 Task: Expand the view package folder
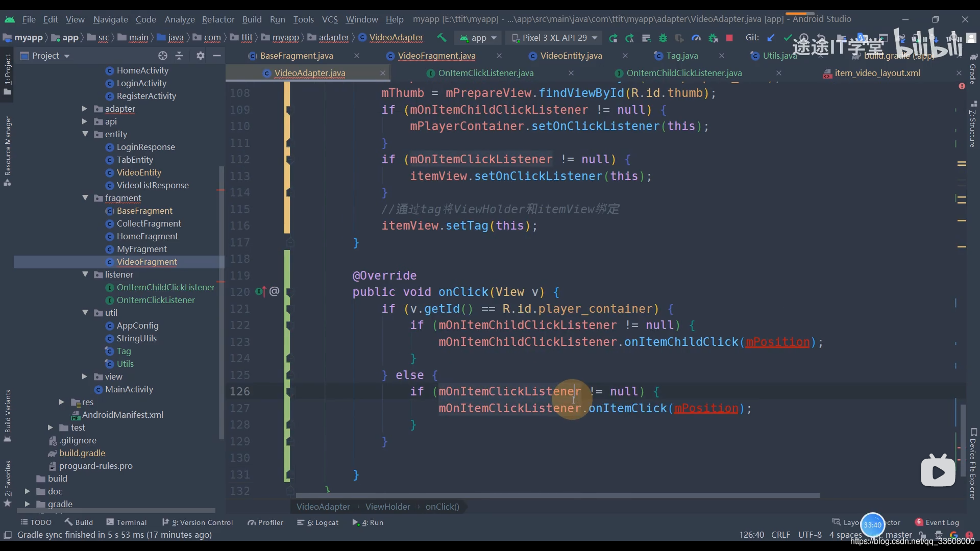[85, 377]
